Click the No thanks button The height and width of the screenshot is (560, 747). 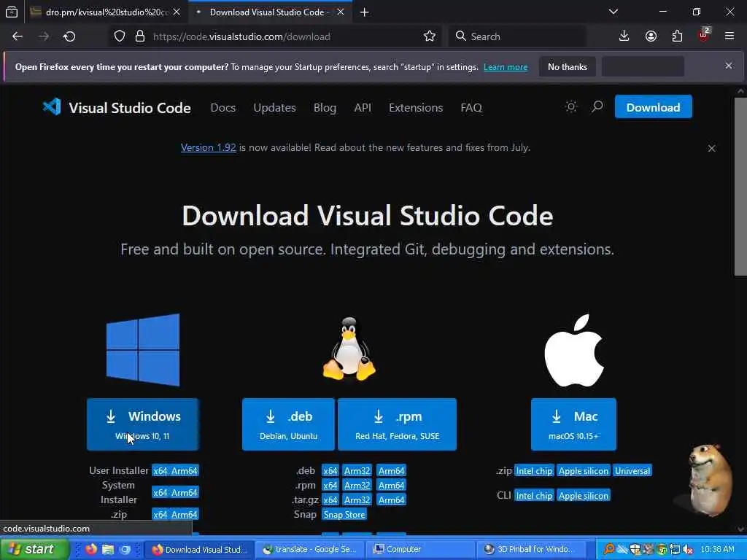[568, 66]
